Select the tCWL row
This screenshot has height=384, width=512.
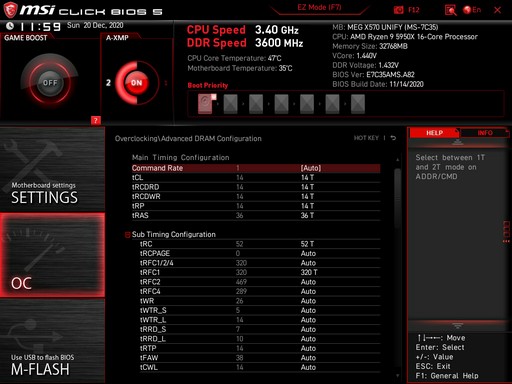coord(260,367)
